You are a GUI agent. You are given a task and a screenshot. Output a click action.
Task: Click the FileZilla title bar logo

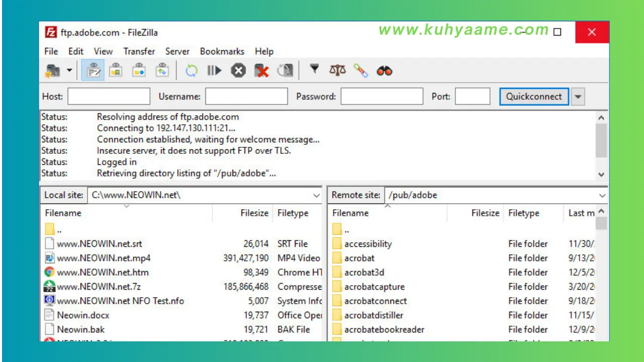click(51, 33)
